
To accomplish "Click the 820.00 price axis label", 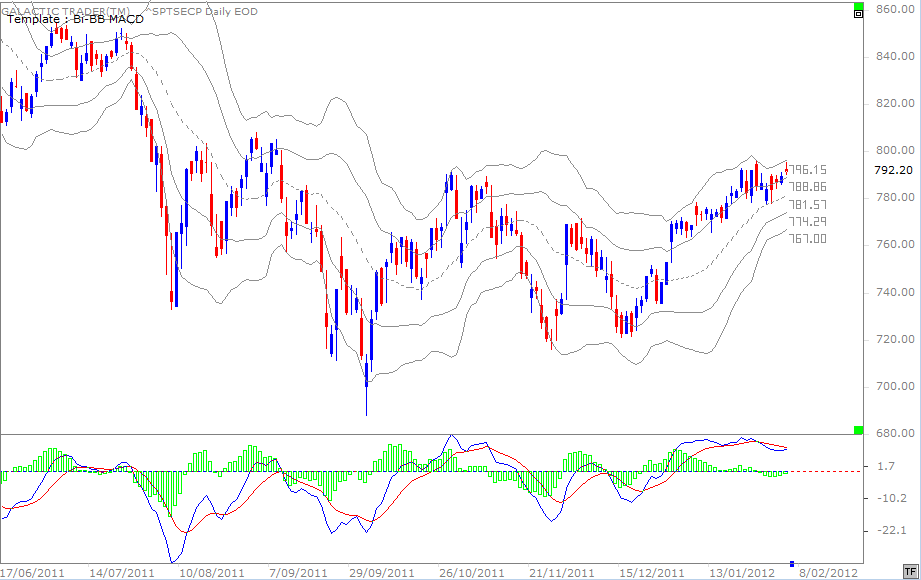I will point(895,103).
